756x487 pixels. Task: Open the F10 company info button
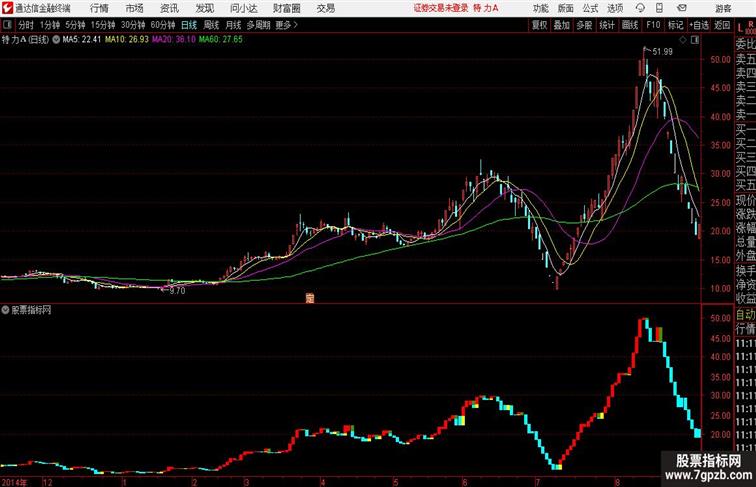[653, 25]
